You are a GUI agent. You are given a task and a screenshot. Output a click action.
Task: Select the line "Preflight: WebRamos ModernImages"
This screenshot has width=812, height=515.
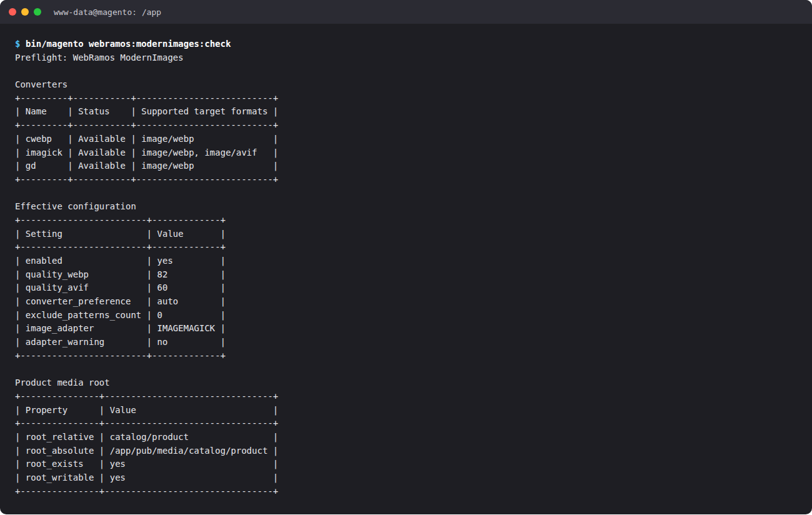pos(99,57)
